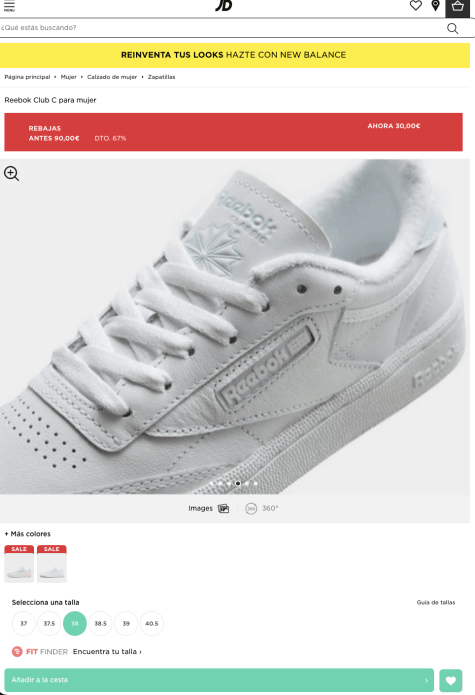
Task: Open the hamburger menu icon
Action: pos(9,6)
